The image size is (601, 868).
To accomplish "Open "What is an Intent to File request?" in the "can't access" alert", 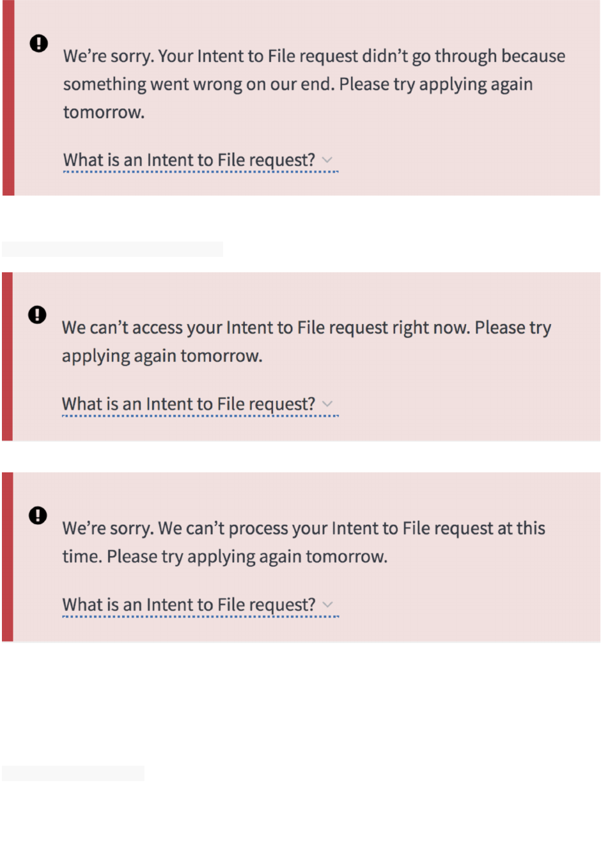I will tap(189, 404).
